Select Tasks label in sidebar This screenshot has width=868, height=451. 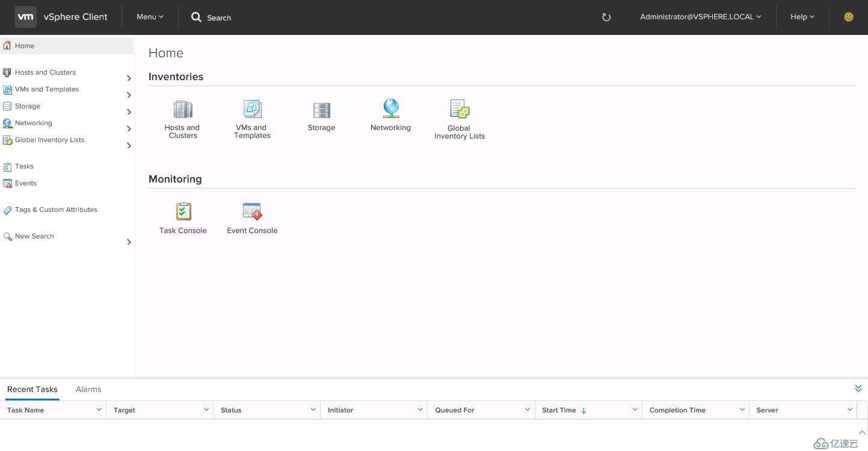pyautogui.click(x=25, y=166)
